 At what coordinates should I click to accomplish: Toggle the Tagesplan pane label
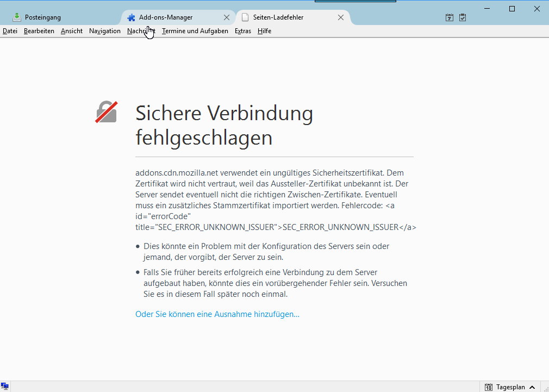point(510,387)
